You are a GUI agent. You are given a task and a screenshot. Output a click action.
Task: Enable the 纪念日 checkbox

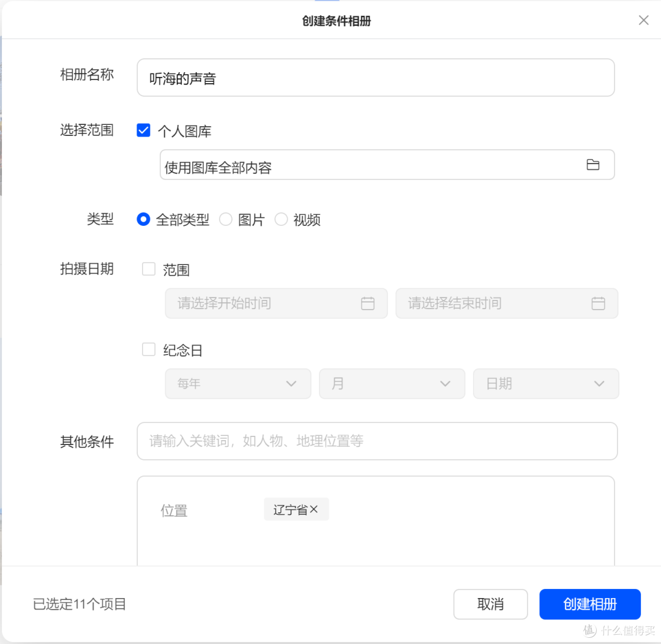148,350
